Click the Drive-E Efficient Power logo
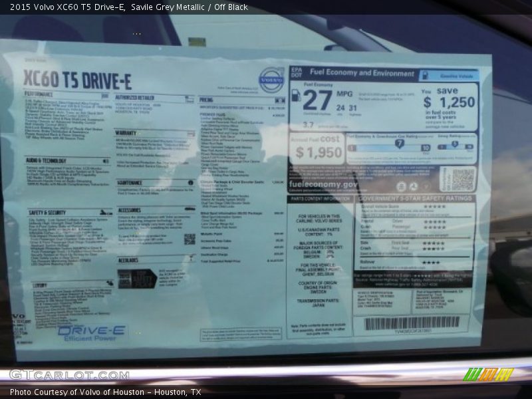 91,333
